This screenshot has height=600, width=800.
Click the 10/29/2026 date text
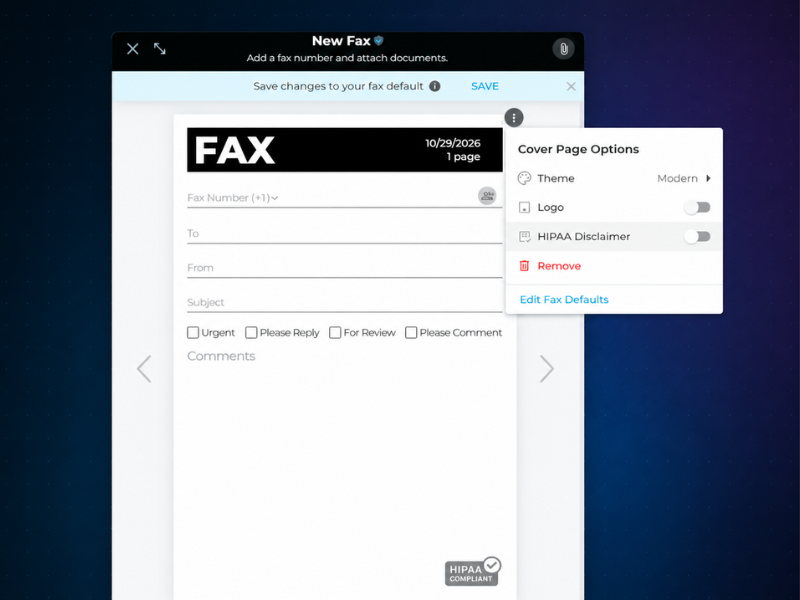click(x=453, y=143)
